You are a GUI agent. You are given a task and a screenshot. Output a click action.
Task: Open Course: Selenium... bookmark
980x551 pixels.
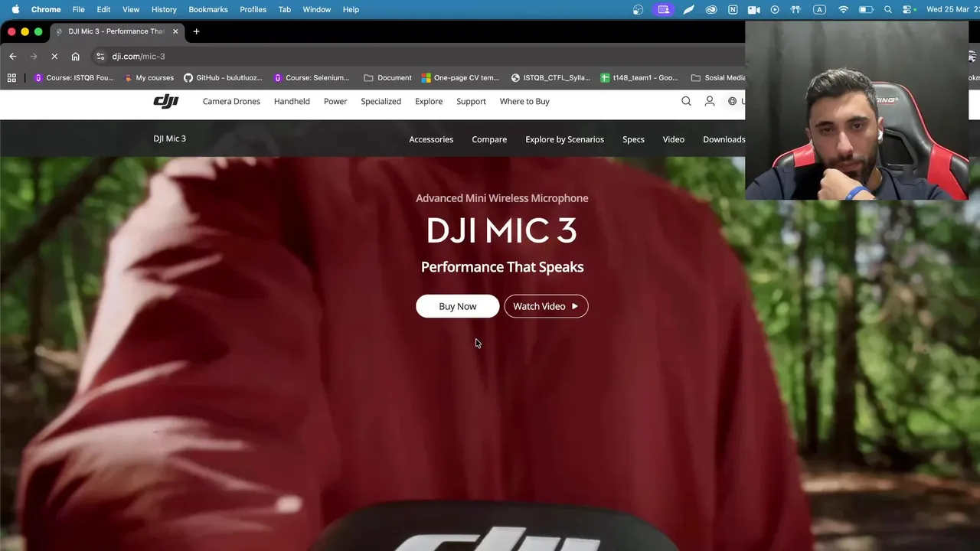311,77
